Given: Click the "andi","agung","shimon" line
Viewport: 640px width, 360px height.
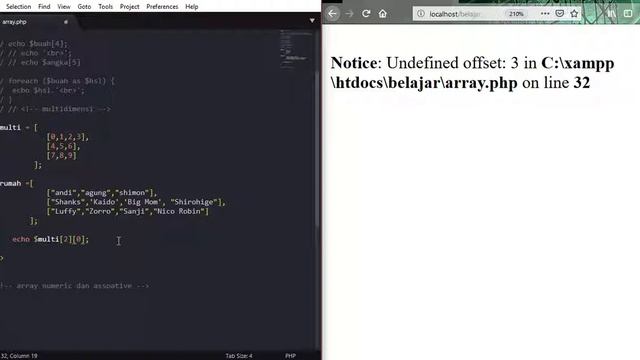Looking at the screenshot, I should (x=102, y=193).
